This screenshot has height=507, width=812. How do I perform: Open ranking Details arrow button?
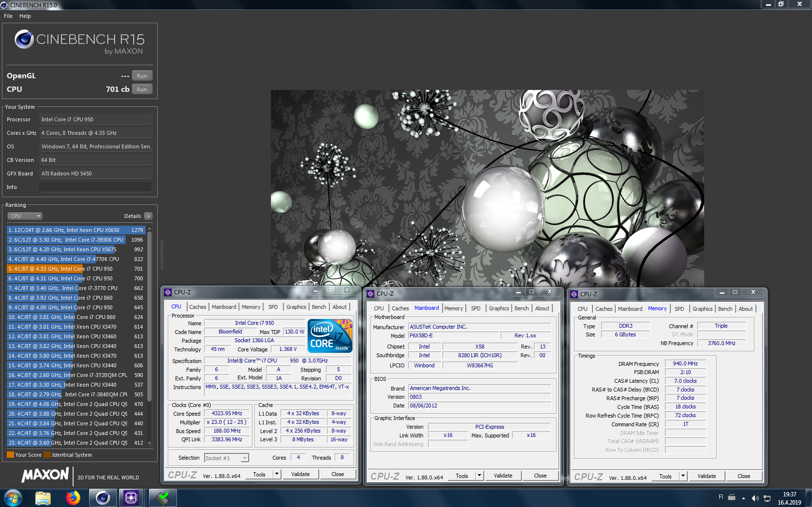pos(148,216)
